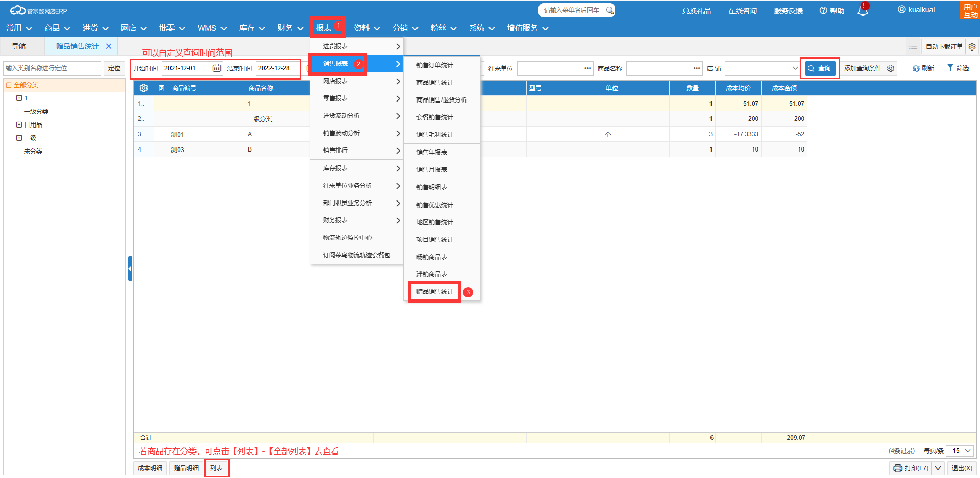
Task: Open query condition settings gear
Action: coord(891,68)
